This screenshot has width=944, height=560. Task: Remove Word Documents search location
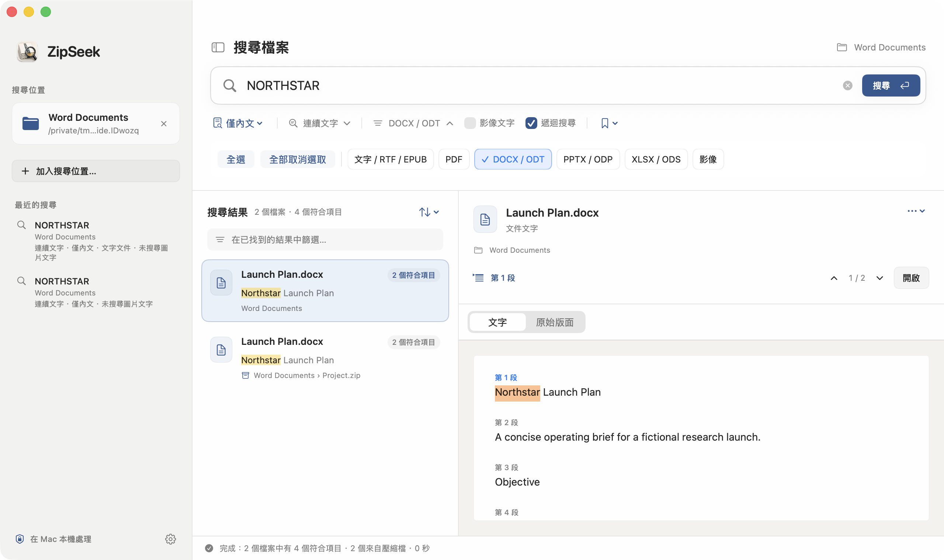pos(163,124)
